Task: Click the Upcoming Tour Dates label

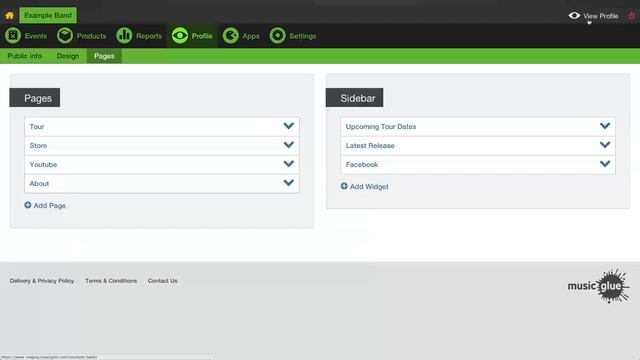Action: click(x=381, y=127)
